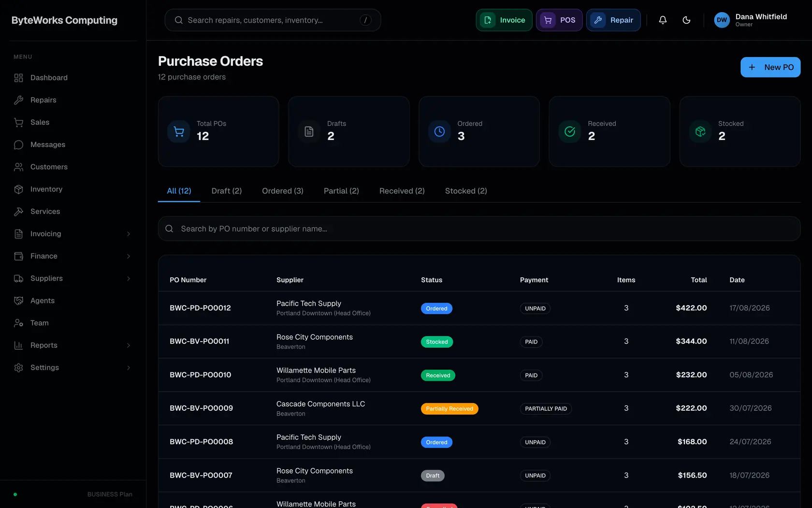Click the Invoice quick action button
Image resolution: width=812 pixels, height=508 pixels.
tap(504, 20)
